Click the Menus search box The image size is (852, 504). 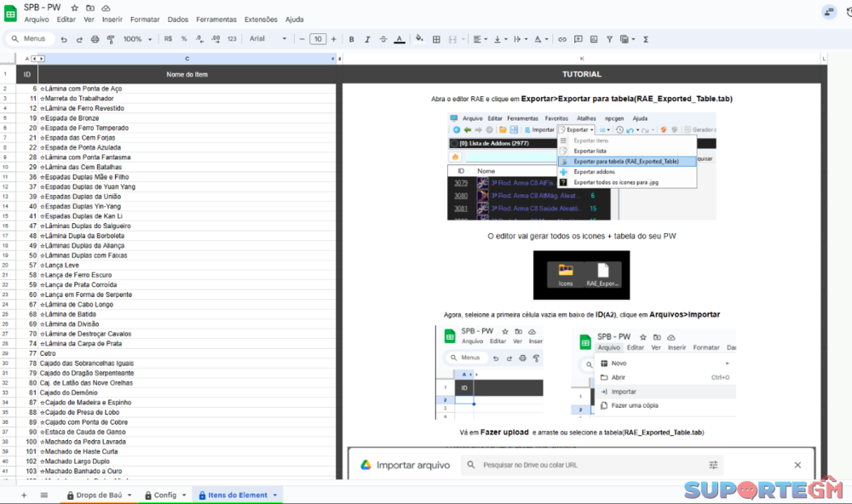click(x=28, y=39)
